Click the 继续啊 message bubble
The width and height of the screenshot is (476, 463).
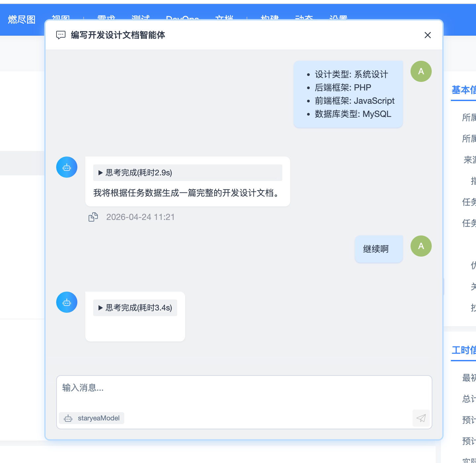click(379, 249)
